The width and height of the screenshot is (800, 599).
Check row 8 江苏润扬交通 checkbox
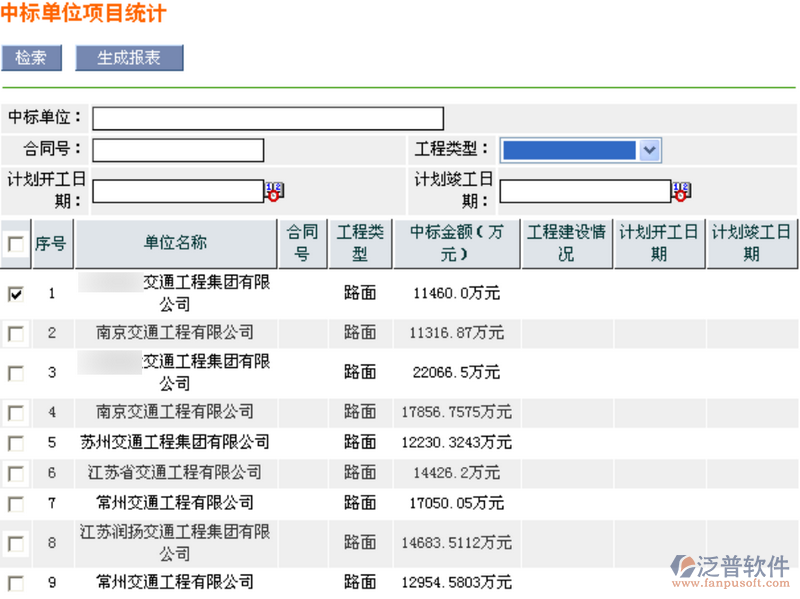point(15,543)
